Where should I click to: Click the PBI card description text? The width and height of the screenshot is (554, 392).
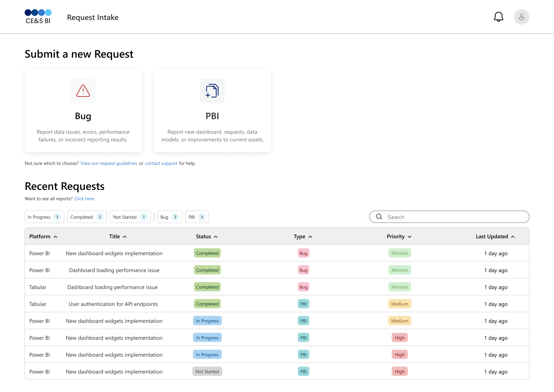[212, 136]
